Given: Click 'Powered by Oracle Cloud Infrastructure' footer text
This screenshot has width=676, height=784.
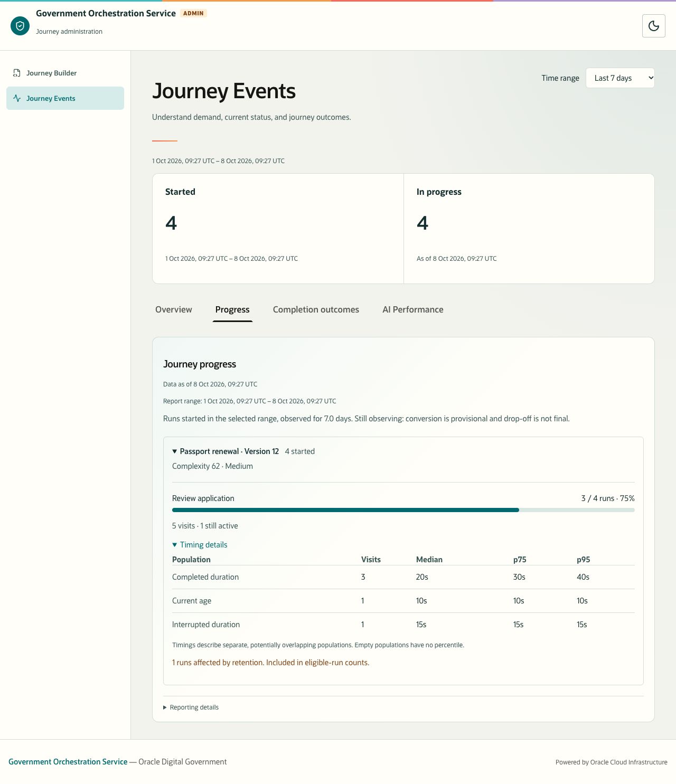Looking at the screenshot, I should coord(612,762).
